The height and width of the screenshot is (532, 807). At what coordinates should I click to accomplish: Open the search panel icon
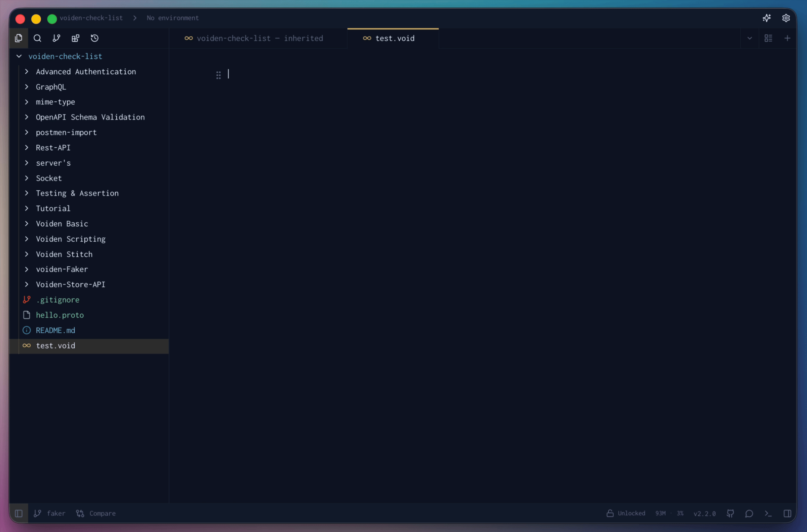(38, 38)
